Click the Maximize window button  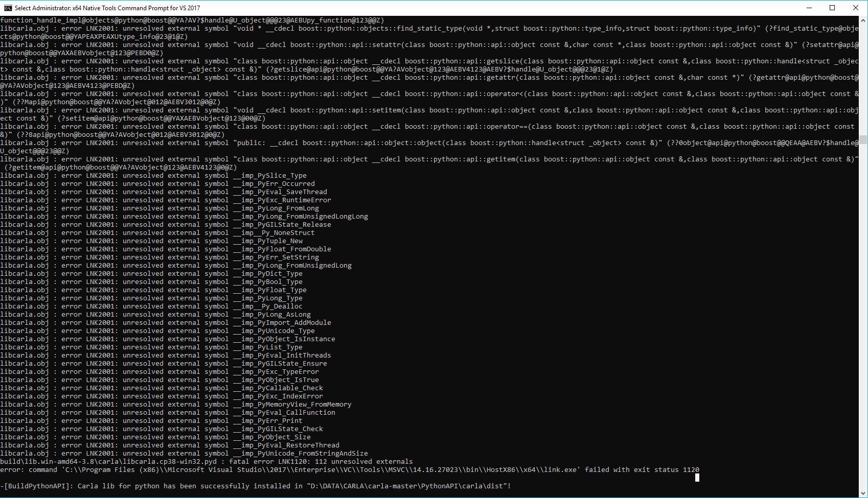click(832, 8)
